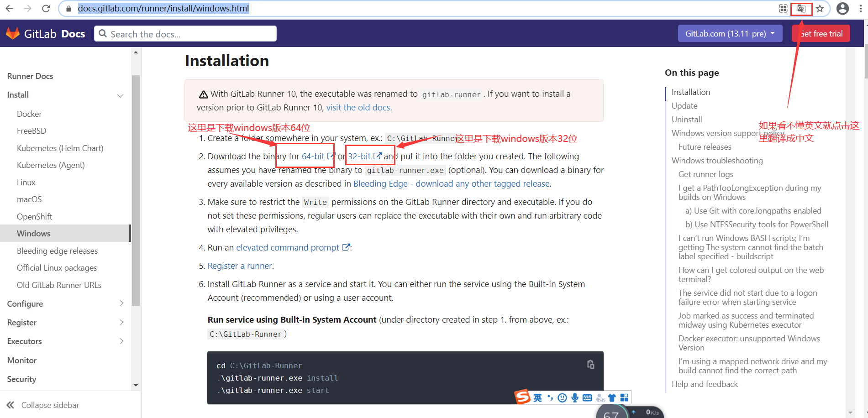Screen dimensions: 868x418
Task: Bookmark this page with the star
Action: (x=820, y=8)
